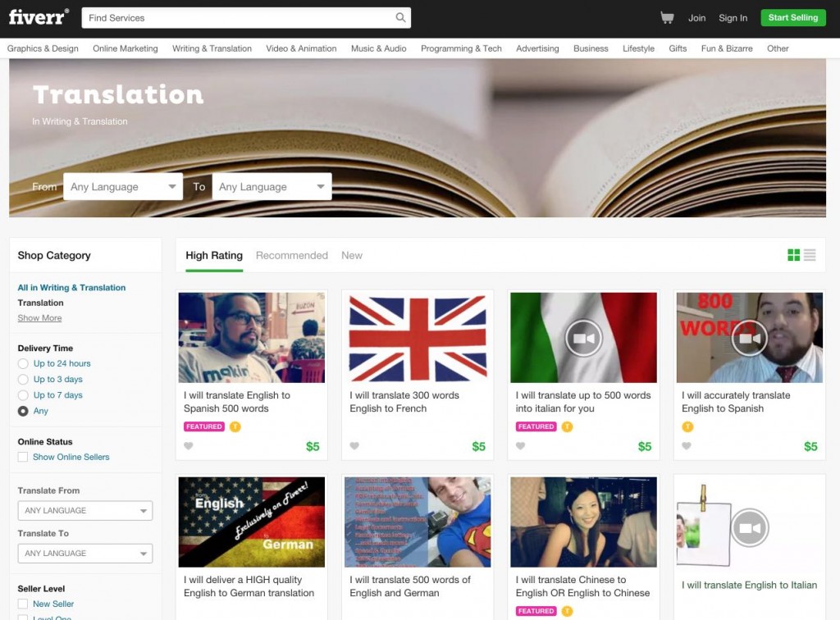Image resolution: width=840 pixels, height=620 pixels.
Task: Switch to the Recommended tab
Action: (292, 255)
